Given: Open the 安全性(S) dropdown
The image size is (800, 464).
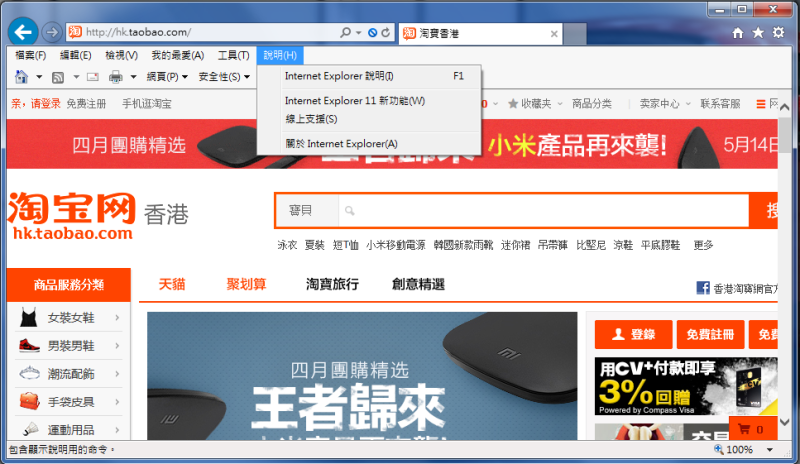Looking at the screenshot, I should coord(224,77).
